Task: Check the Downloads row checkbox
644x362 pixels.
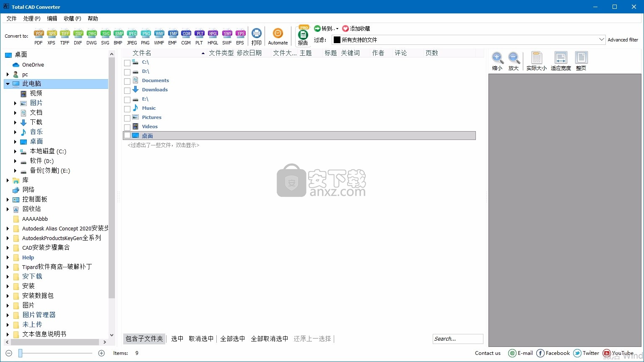Action: point(127,90)
